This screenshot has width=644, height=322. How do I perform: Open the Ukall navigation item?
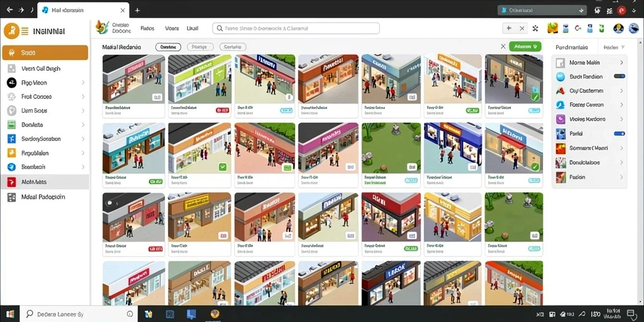point(192,28)
